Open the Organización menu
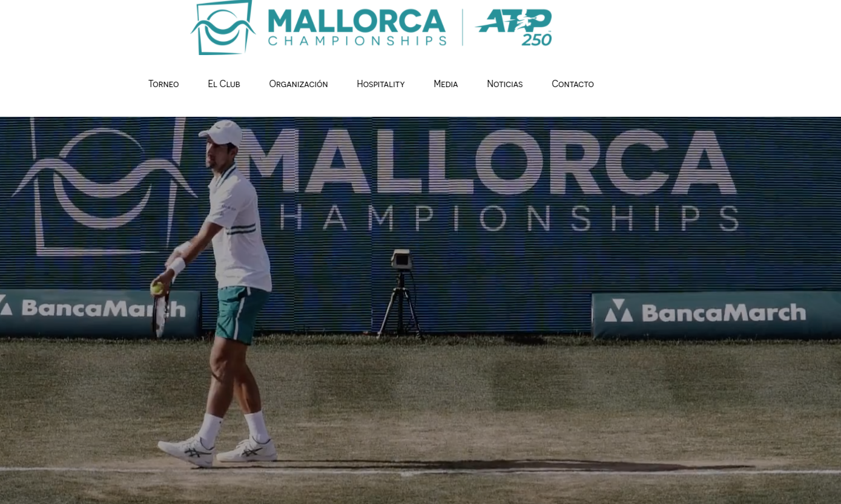 tap(298, 84)
